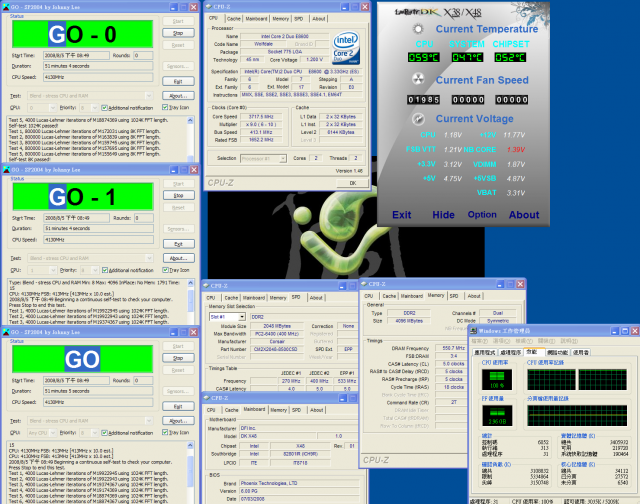This screenshot has height=504, width=640.
Task: Click Stop button in GO - 1 window
Action: (x=179, y=195)
